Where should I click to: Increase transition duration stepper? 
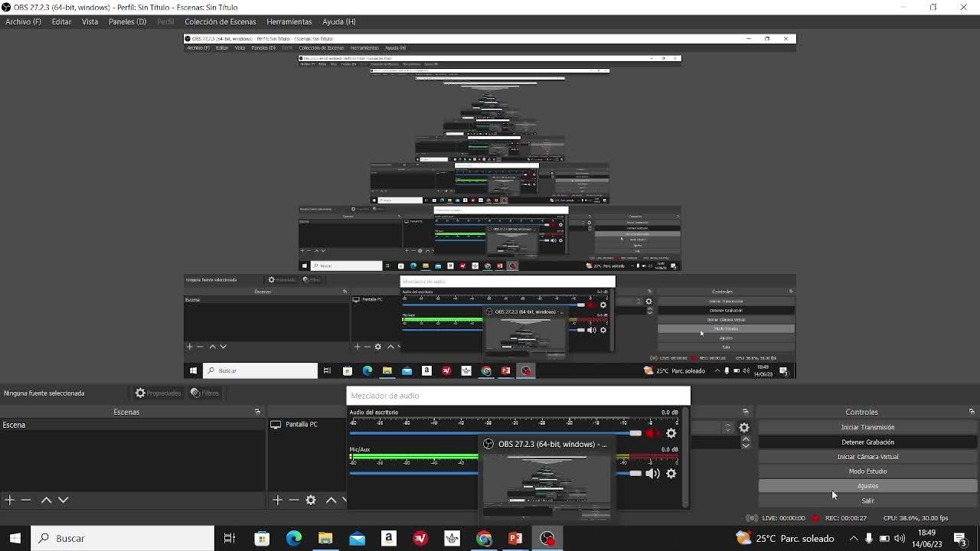click(x=746, y=439)
